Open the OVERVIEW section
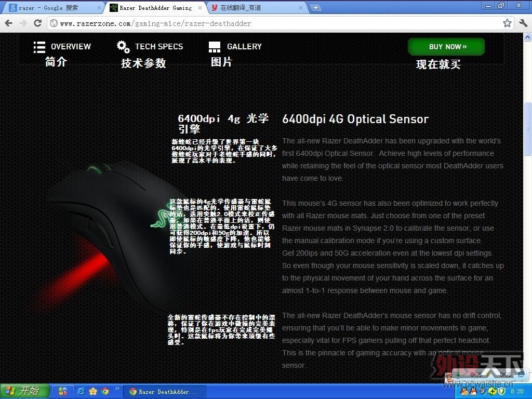 click(71, 46)
